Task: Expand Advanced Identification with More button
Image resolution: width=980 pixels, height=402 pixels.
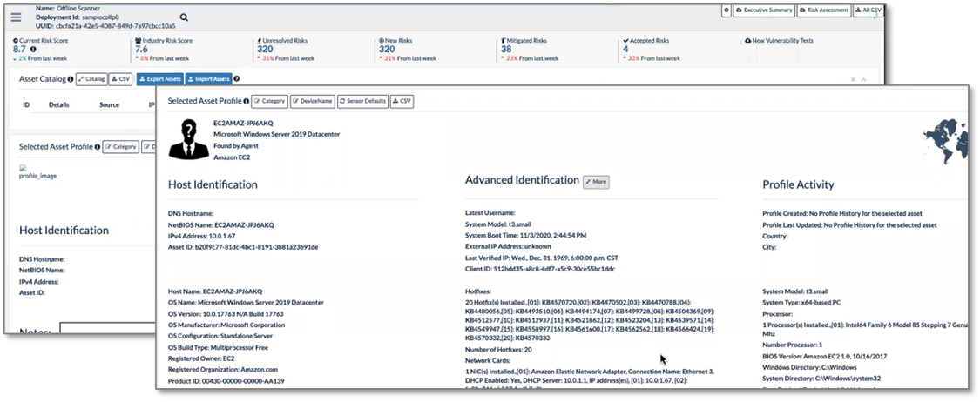Action: point(596,181)
